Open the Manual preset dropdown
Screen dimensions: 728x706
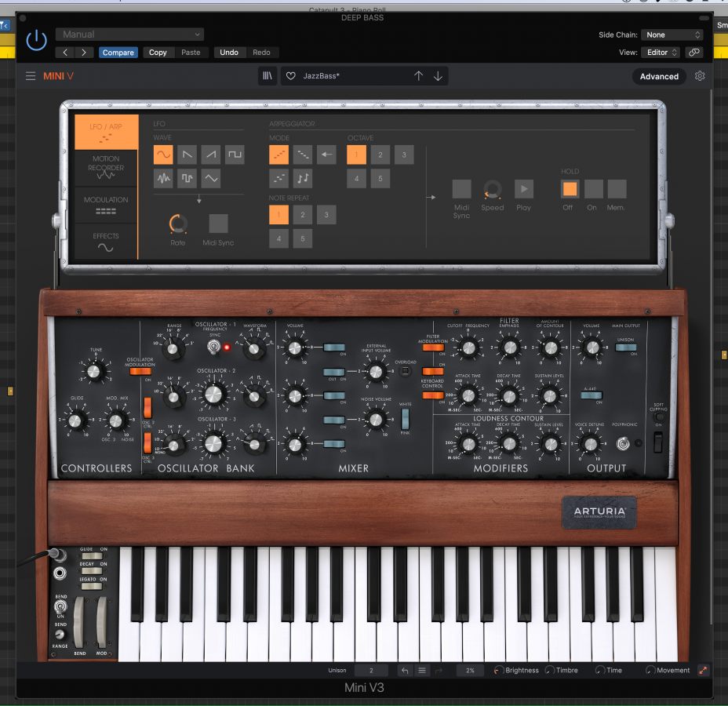tap(129, 35)
